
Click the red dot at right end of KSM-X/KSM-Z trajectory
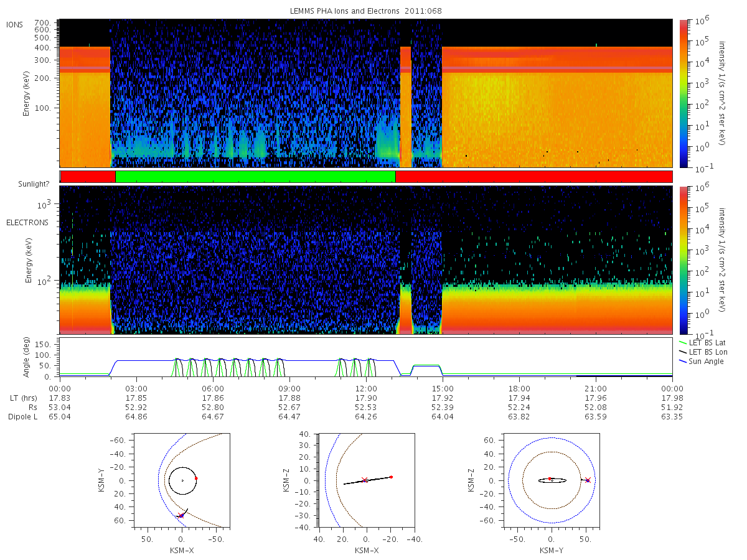391,477
